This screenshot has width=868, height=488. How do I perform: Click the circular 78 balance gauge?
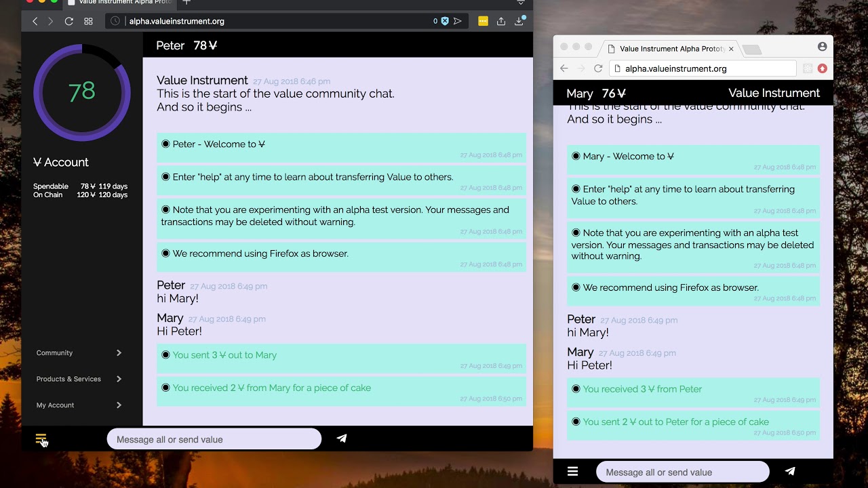[x=82, y=92]
